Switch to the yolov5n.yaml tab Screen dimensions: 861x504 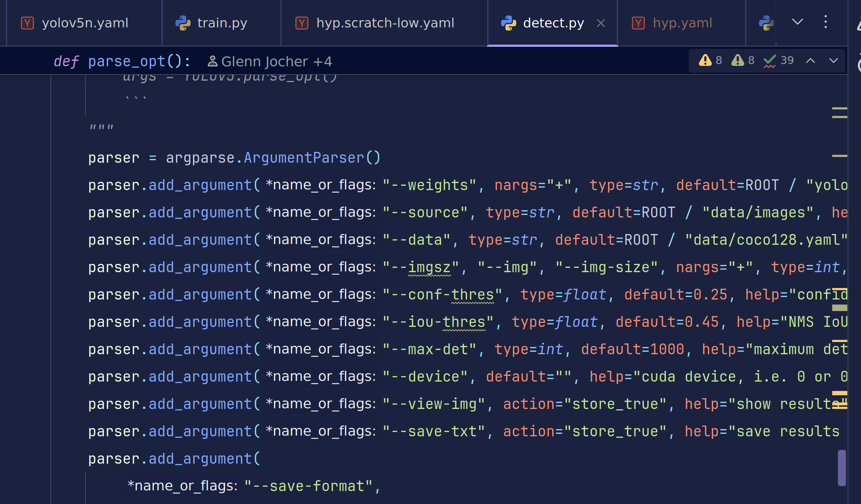(85, 23)
